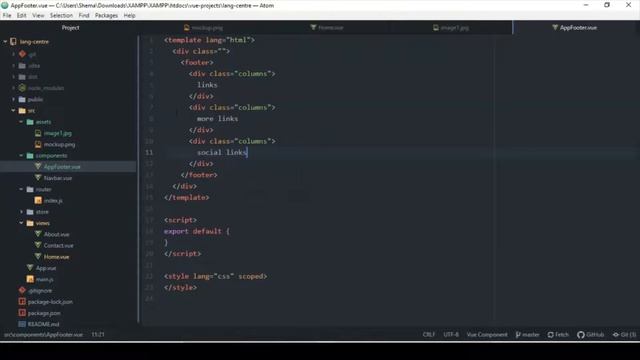The width and height of the screenshot is (640, 360).
Task: Click the master branch status item
Action: click(527, 335)
